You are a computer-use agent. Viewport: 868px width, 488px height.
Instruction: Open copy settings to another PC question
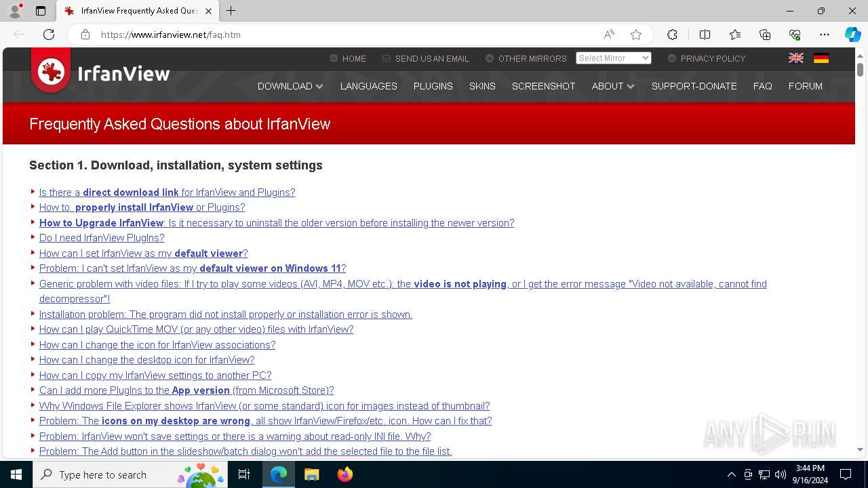point(155,375)
